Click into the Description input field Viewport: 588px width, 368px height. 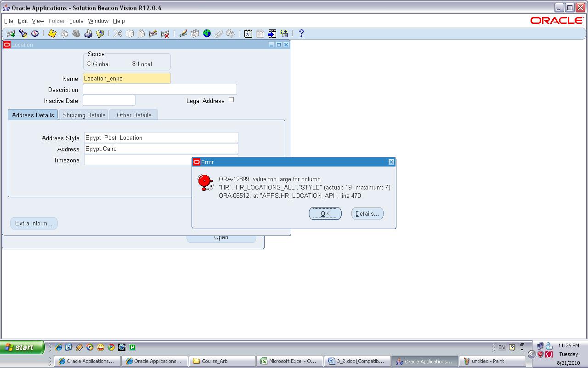[x=159, y=90]
